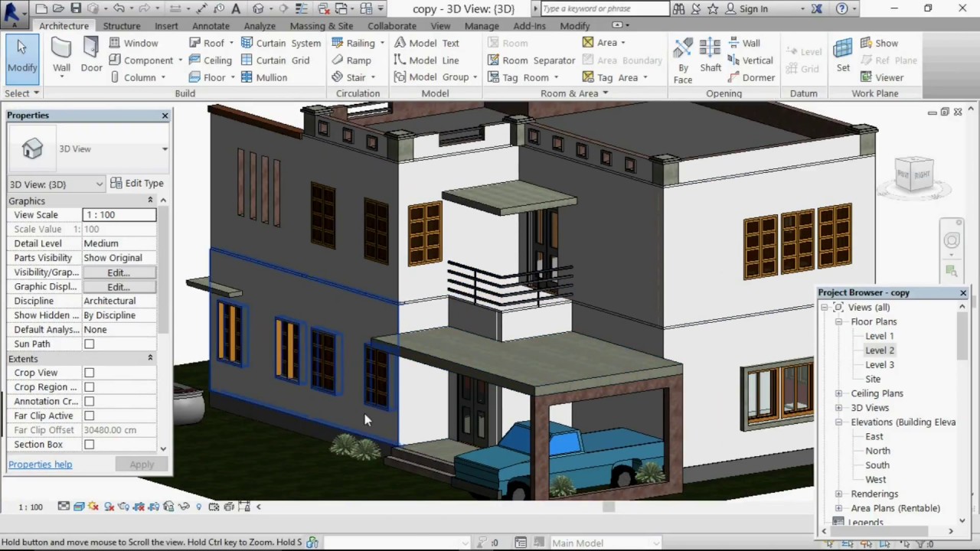
Task: Enable the Crop View checkbox
Action: pyautogui.click(x=89, y=373)
